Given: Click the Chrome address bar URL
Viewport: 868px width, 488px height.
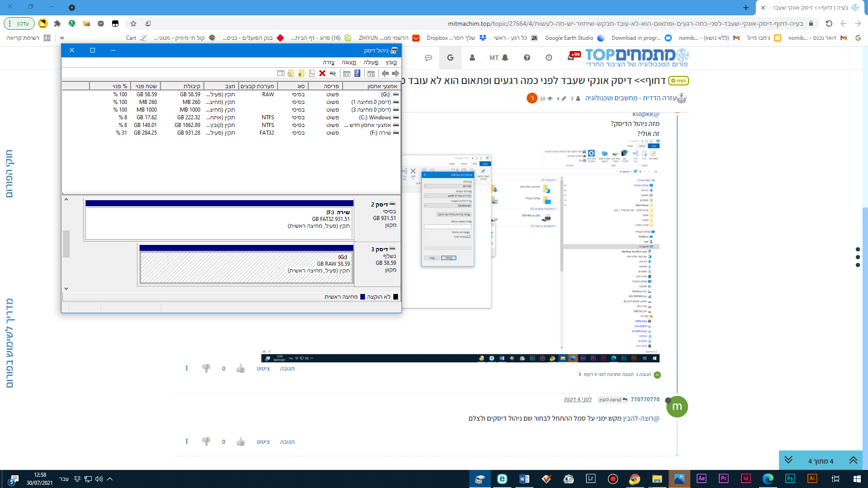Looking at the screenshot, I should click(625, 23).
